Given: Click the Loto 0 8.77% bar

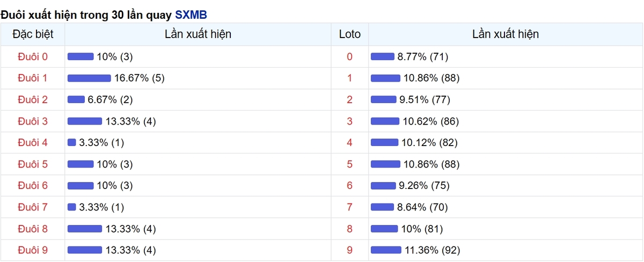Looking at the screenshot, I should point(383,56).
